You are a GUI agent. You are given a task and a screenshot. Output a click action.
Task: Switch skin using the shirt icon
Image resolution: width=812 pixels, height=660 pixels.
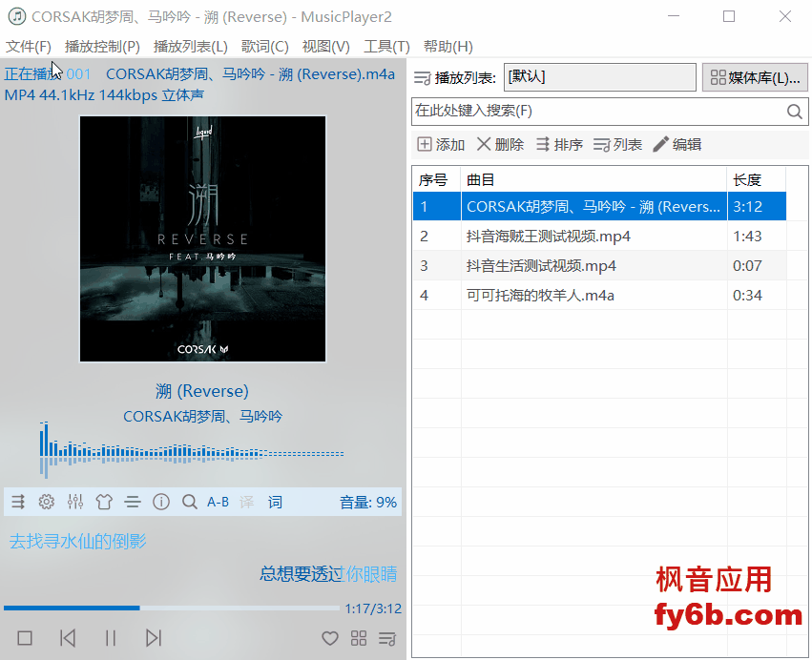click(104, 502)
